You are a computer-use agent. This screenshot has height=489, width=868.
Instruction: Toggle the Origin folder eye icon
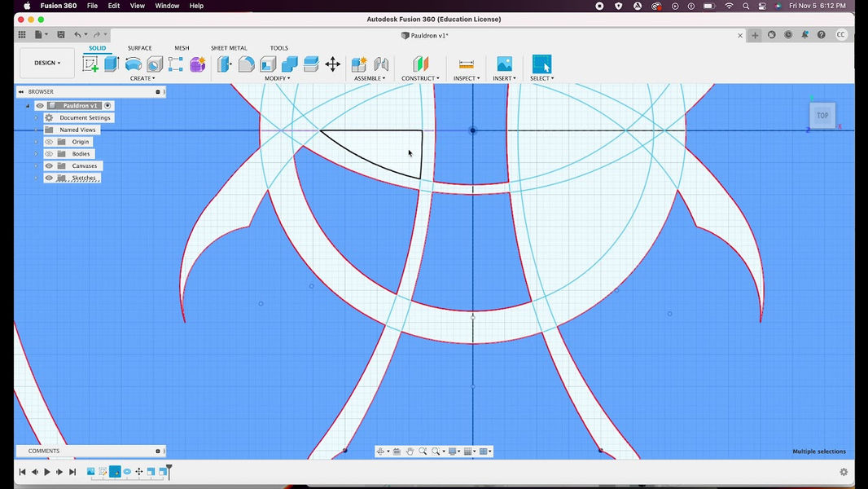(49, 142)
